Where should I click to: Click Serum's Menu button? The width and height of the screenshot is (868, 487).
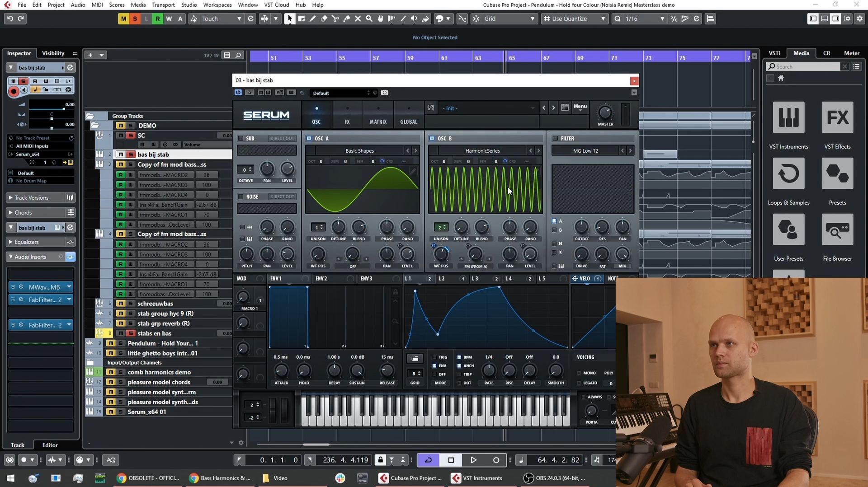click(x=580, y=107)
